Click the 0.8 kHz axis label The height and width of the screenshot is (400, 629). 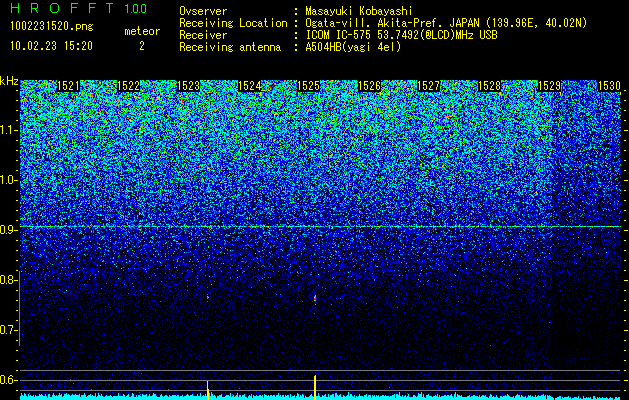click(9, 280)
